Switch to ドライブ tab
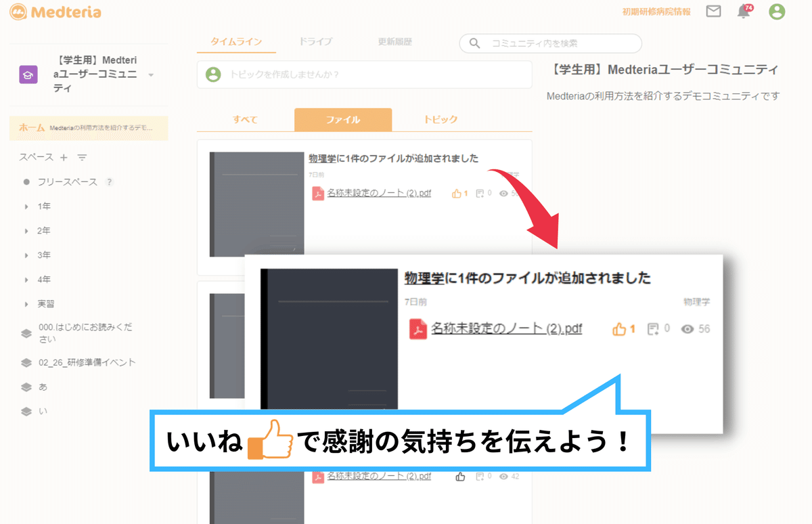 315,42
